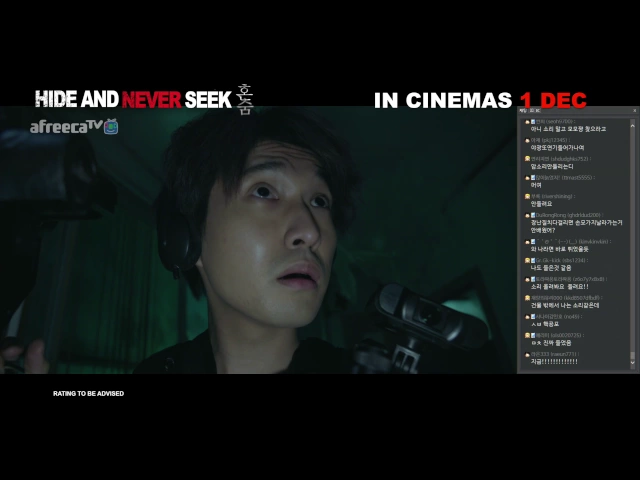640x480 pixels.
Task: Click chat message '허허' from ttmast5555
Action: pos(536,185)
